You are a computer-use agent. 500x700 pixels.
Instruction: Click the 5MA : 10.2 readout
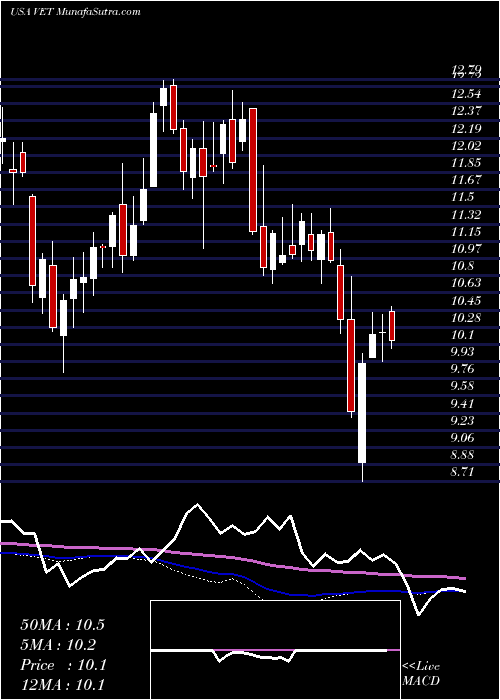point(59,645)
